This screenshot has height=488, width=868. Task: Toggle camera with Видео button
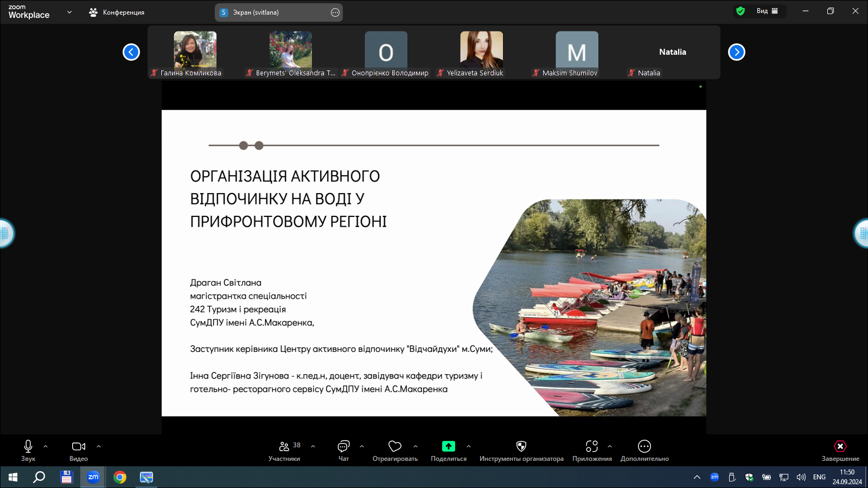click(78, 446)
